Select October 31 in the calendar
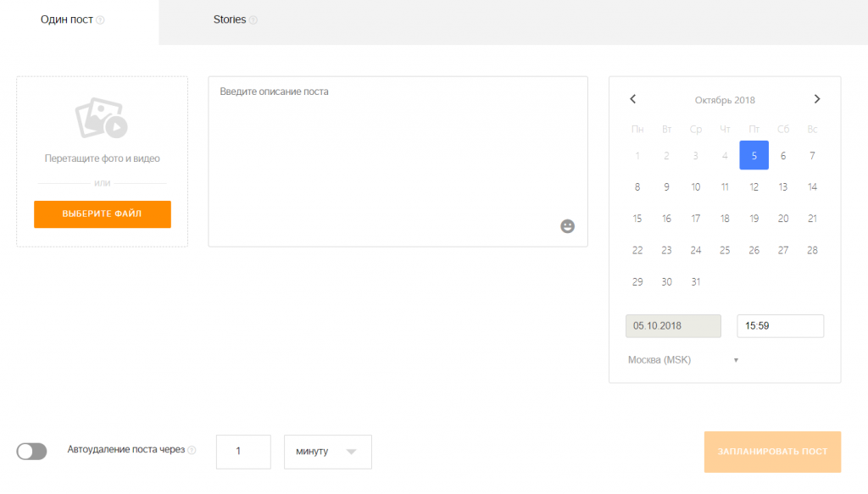 696,281
